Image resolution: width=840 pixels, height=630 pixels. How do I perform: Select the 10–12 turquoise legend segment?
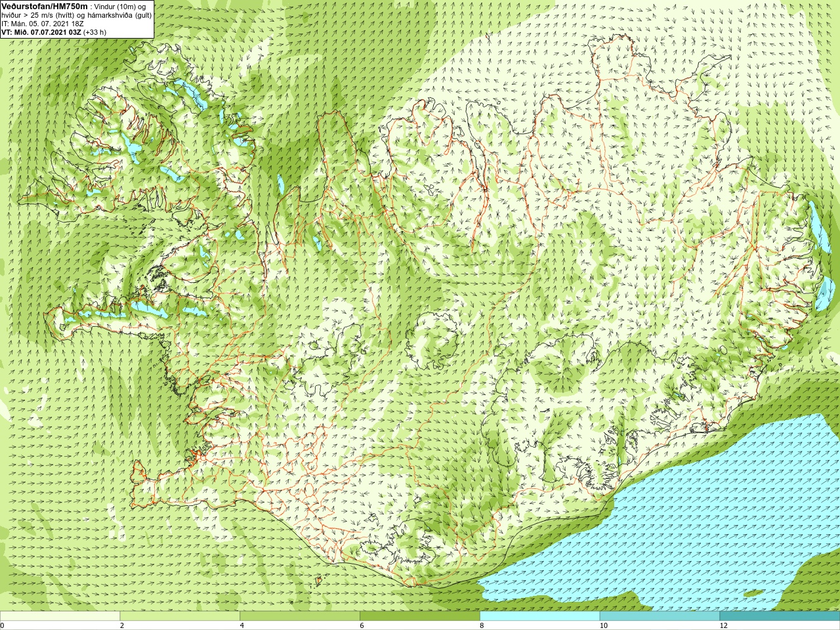click(660, 616)
